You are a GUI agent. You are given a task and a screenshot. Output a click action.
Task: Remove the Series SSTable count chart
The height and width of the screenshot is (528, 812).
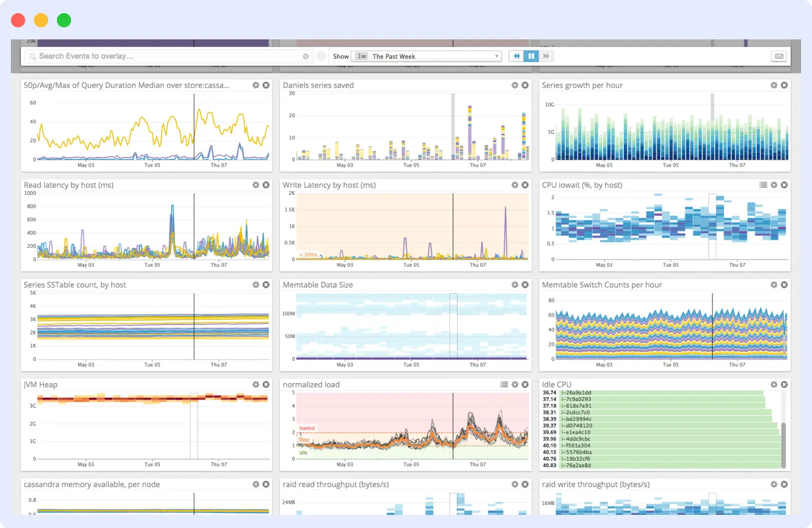(266, 285)
